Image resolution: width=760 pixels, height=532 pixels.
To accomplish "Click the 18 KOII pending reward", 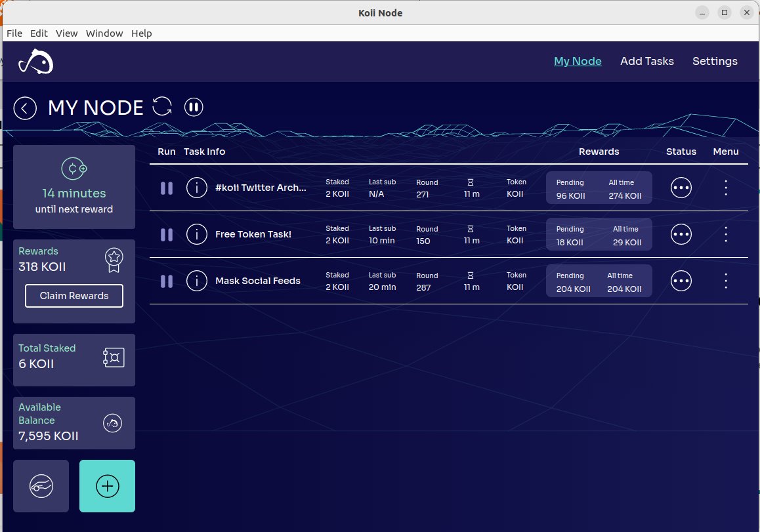I will coord(570,242).
